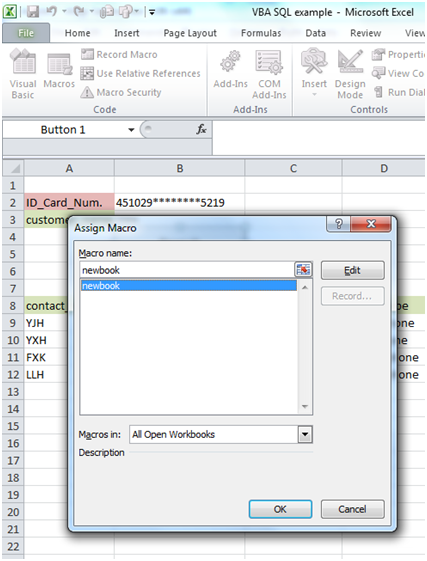Select row 20 header

point(13,512)
